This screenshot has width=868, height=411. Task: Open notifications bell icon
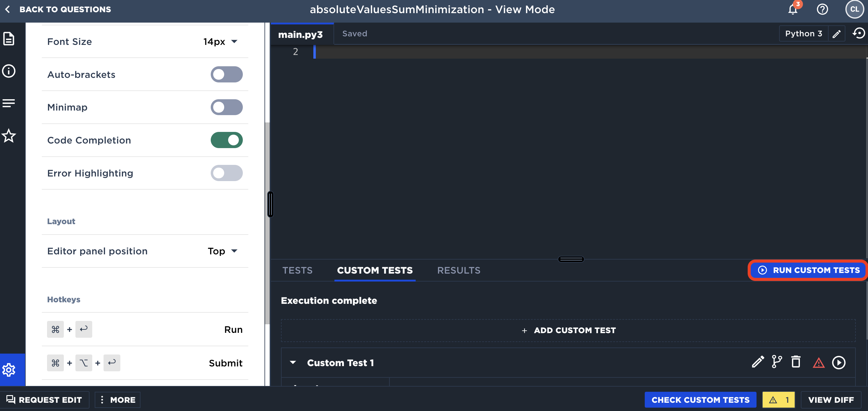(x=793, y=9)
